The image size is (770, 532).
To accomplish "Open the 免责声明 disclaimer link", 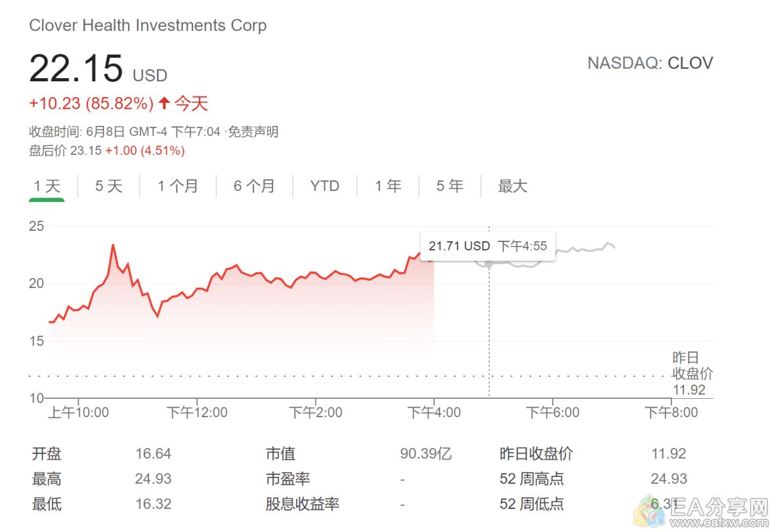I will (x=253, y=132).
